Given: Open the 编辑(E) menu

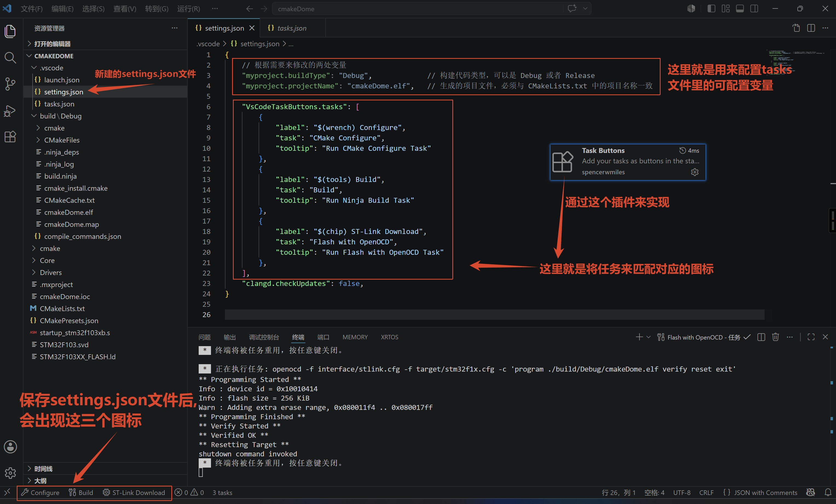Looking at the screenshot, I should click(62, 9).
